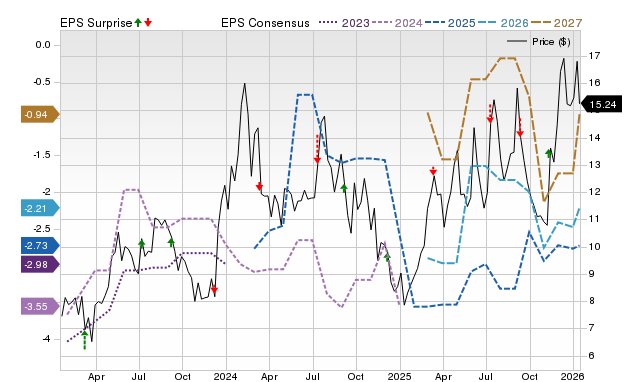The height and width of the screenshot is (382, 640).
Task: Click the 8 label on the price axis
Action: (591, 301)
